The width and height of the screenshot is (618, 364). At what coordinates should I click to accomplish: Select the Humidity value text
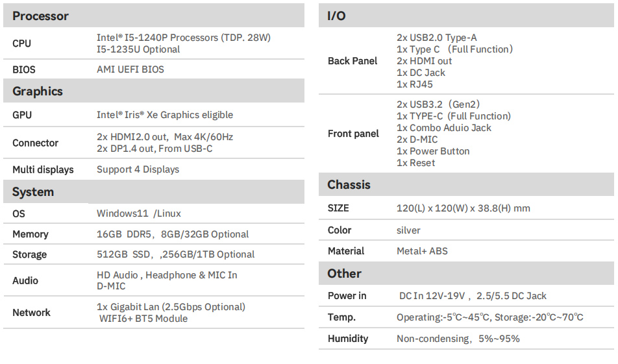coord(458,339)
